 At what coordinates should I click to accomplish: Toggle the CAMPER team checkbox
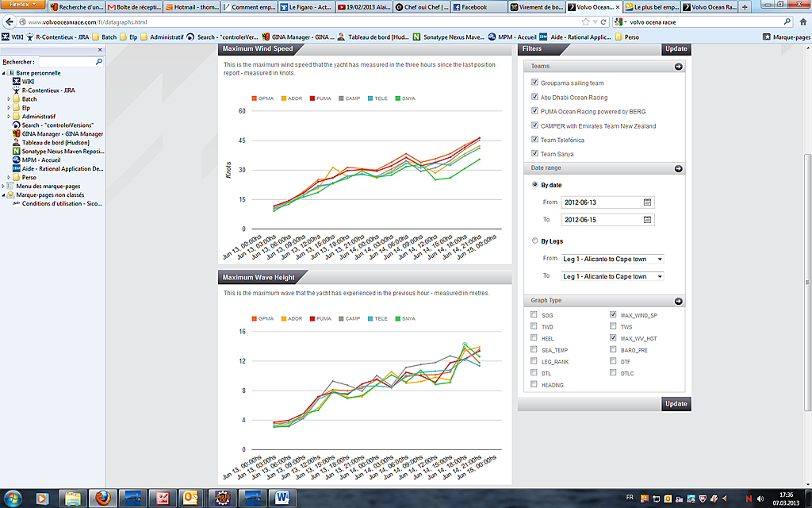534,125
